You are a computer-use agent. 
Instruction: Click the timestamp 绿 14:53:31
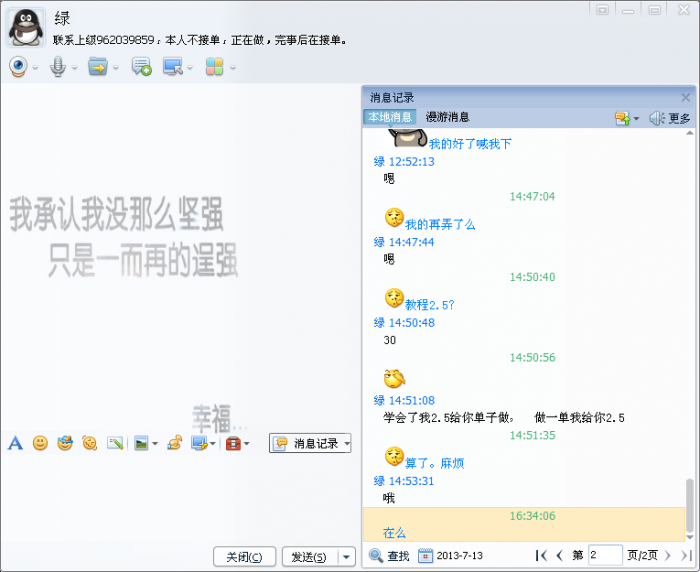tap(404, 481)
